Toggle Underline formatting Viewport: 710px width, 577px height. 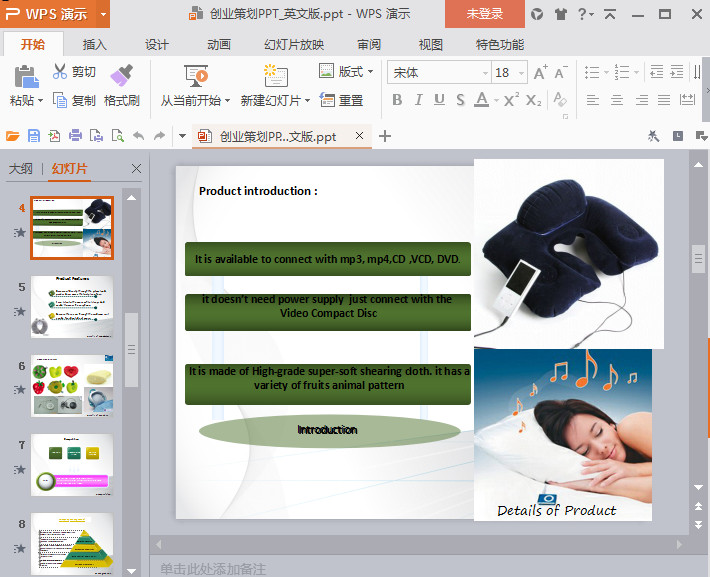tap(439, 100)
